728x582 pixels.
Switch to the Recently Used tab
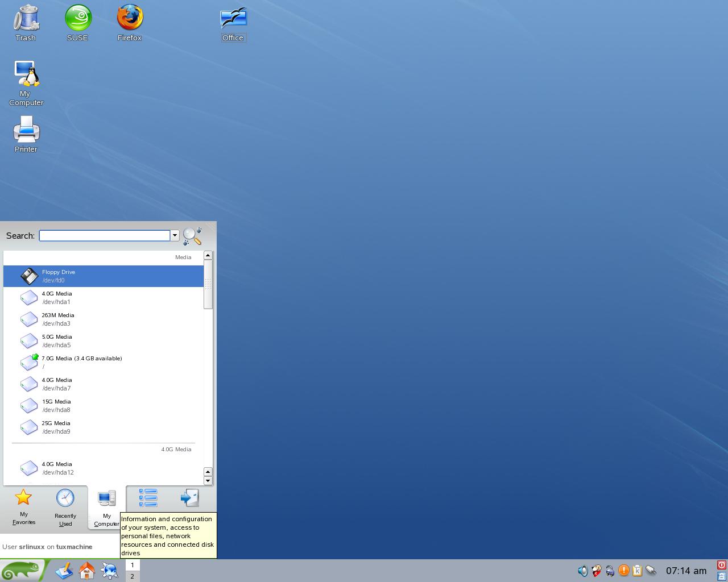pos(65,508)
